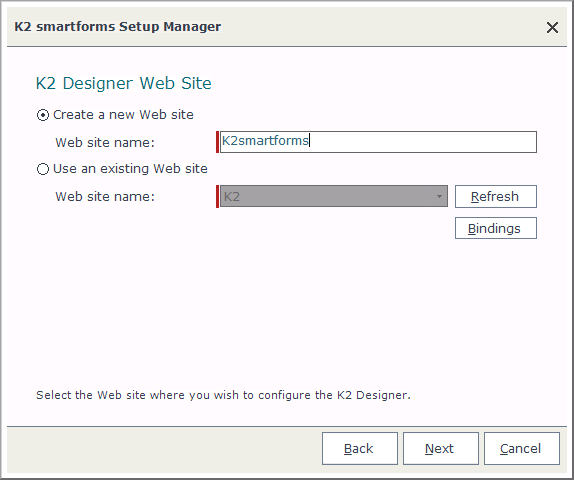Screen dimensions: 574x480
Task: Cancel the setup wizard
Action: [522, 449]
